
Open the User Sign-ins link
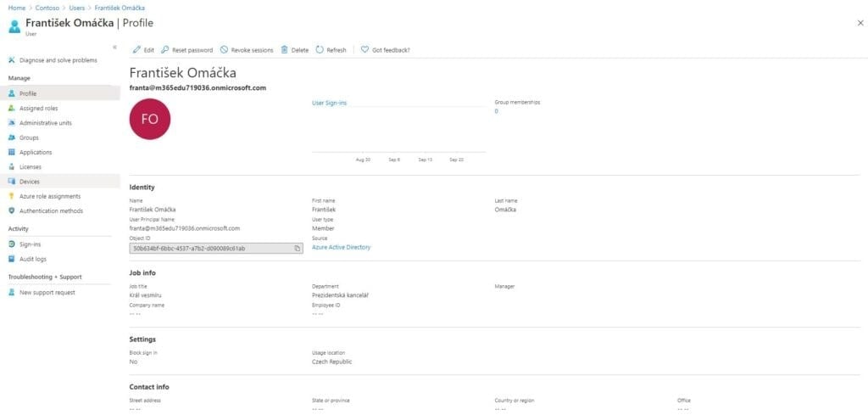click(x=329, y=103)
